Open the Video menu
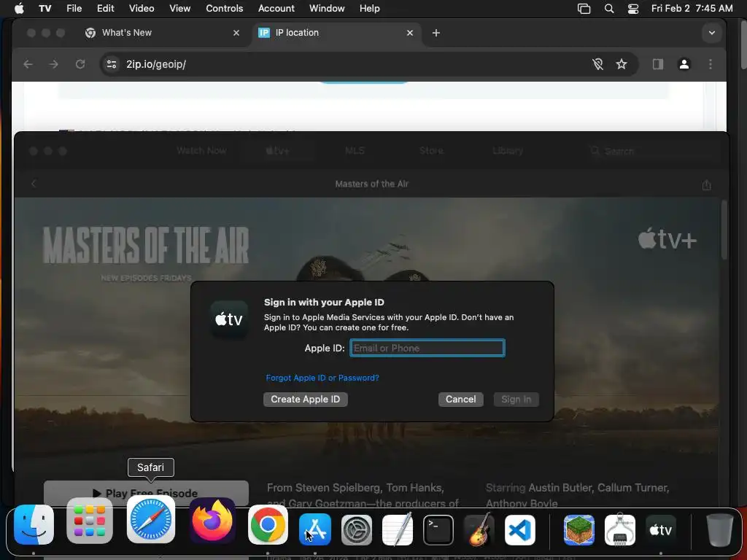This screenshot has width=747, height=560. pos(142,9)
